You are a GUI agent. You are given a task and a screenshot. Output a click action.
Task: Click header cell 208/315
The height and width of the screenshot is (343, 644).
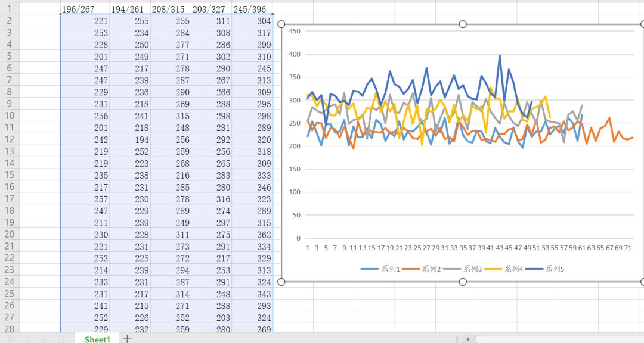(171, 9)
